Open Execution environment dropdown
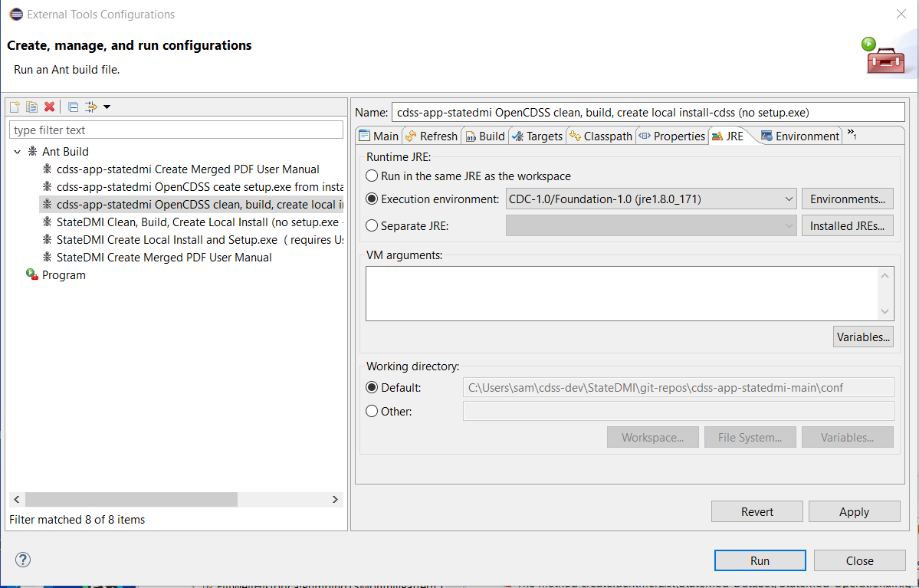919x588 pixels. 652,199
